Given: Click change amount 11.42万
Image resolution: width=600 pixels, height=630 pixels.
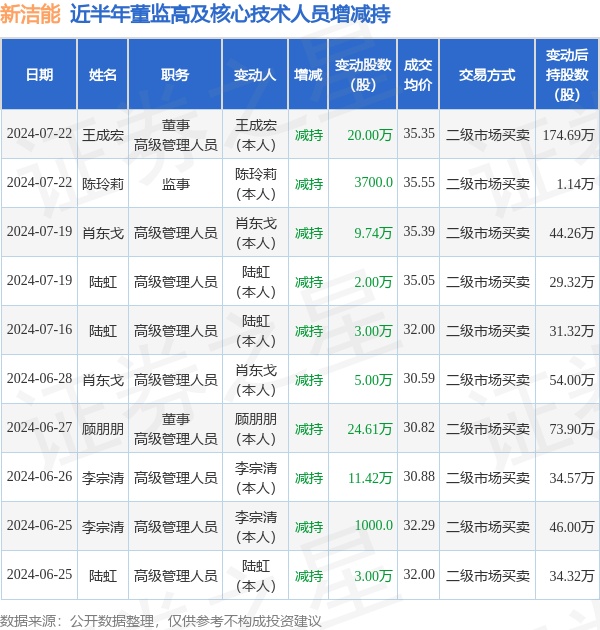Looking at the screenshot, I should click(370, 478).
